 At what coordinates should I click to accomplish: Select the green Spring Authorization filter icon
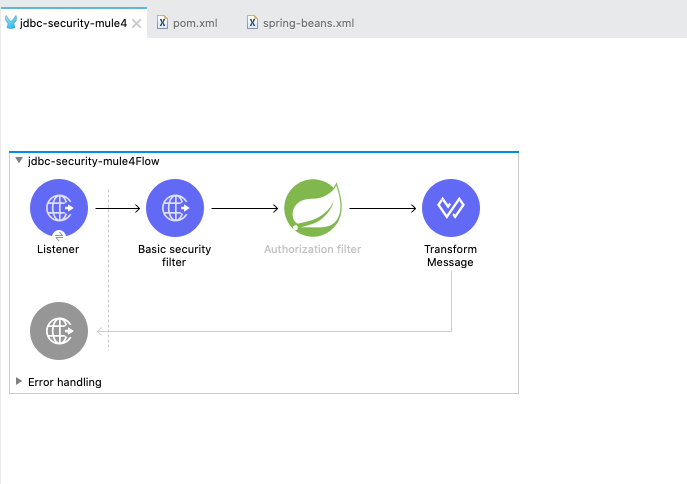point(312,207)
